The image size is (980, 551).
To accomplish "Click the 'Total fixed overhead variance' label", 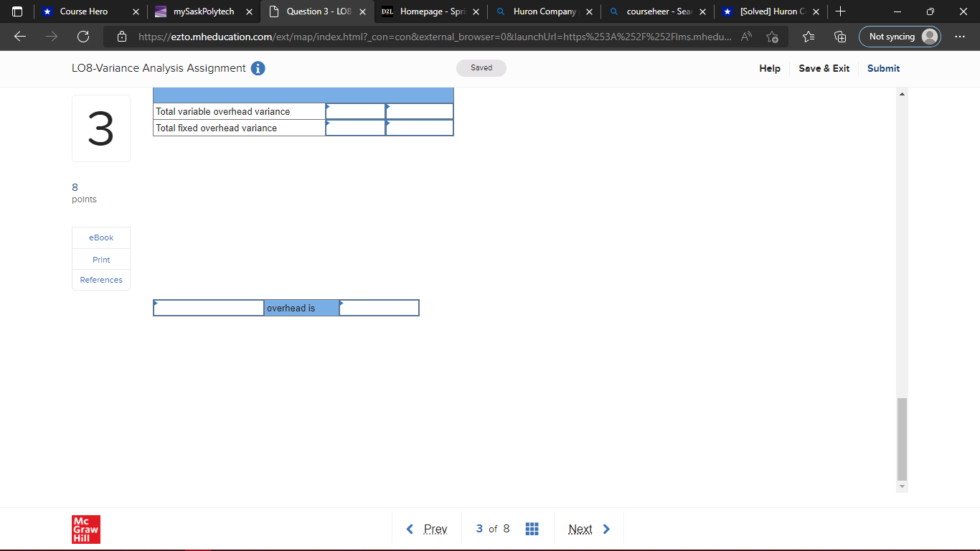I will (217, 128).
